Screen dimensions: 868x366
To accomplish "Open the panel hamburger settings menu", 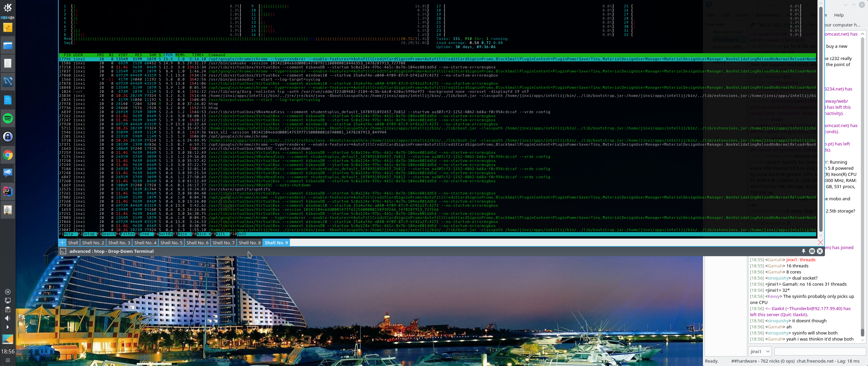I will pos(7,360).
